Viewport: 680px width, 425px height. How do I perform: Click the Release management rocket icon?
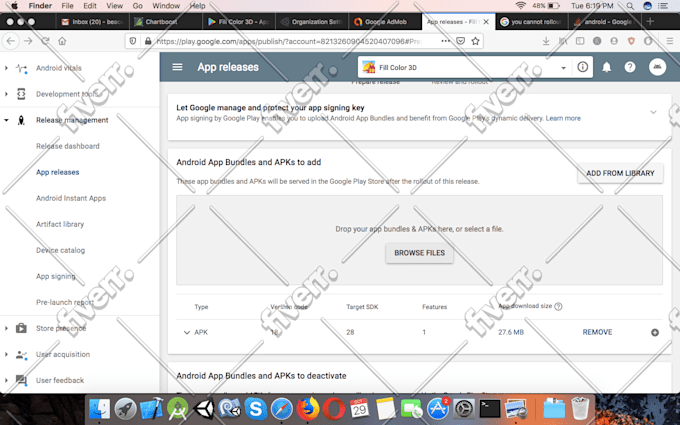[21, 120]
